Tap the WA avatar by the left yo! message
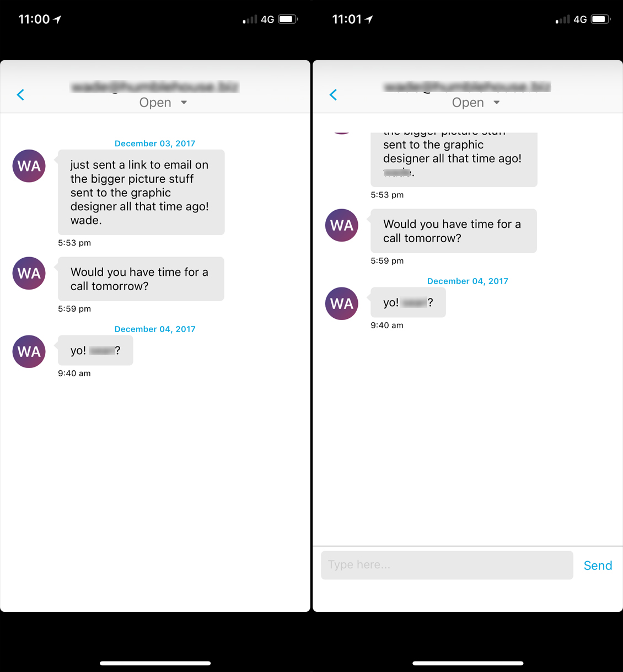The height and width of the screenshot is (672, 623). point(29,351)
